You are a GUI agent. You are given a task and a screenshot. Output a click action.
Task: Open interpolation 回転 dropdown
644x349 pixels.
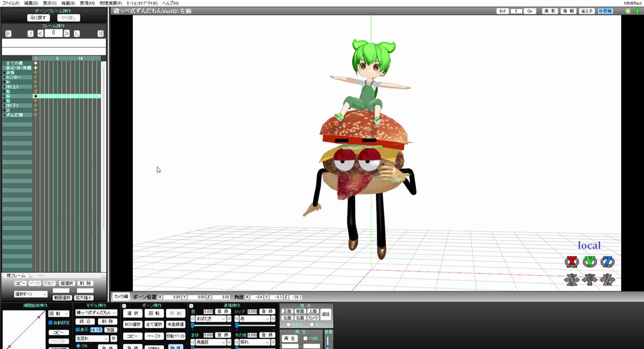[59, 314]
